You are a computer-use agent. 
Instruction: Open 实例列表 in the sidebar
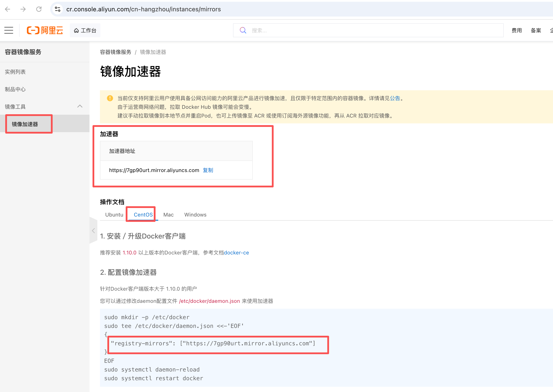pos(15,72)
